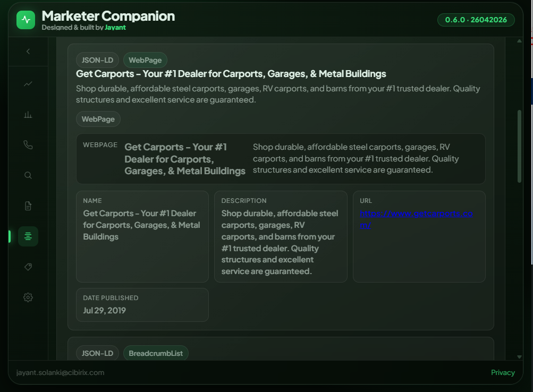Click the scrollbar up arrow
The image size is (533, 392).
pos(519,41)
